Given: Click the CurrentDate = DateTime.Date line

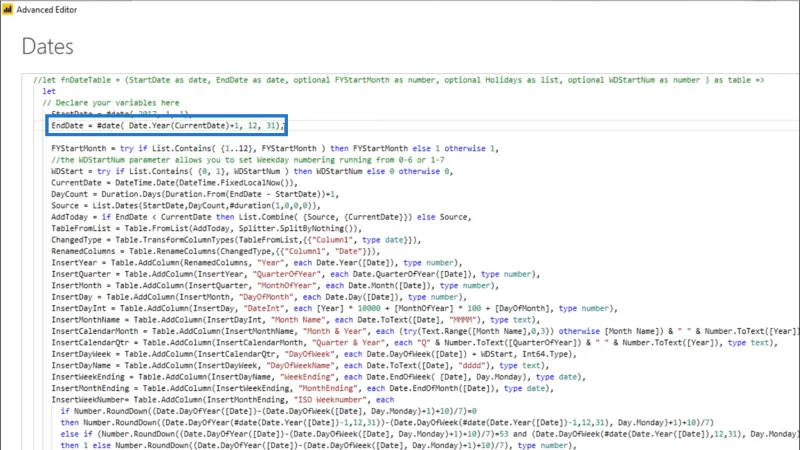Looking at the screenshot, I should click(x=174, y=183).
